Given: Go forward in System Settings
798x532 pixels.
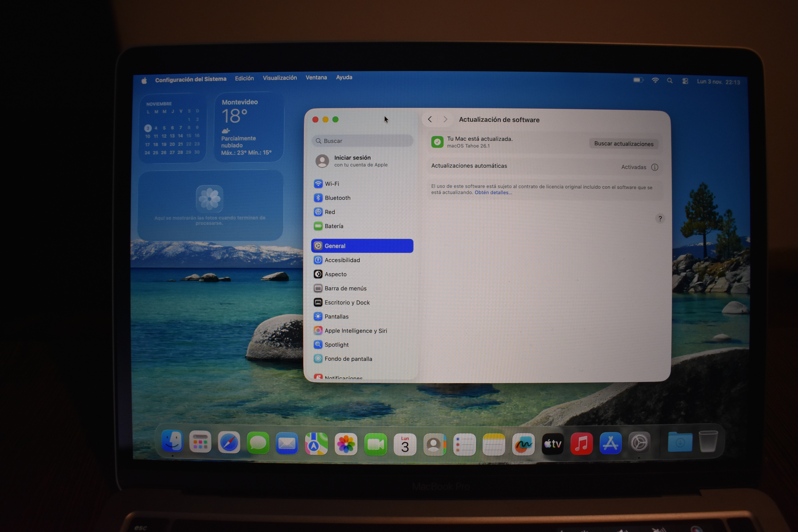Looking at the screenshot, I should 445,119.
